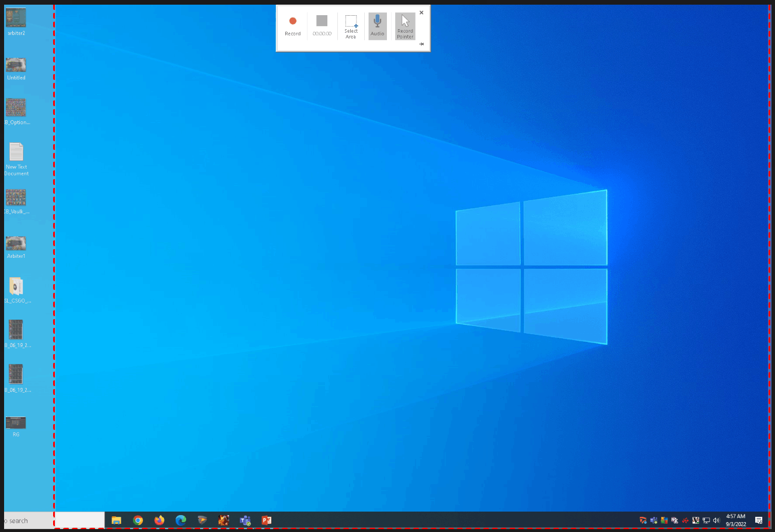Close the screen recording toolbar
The height and width of the screenshot is (532, 775).
click(421, 12)
